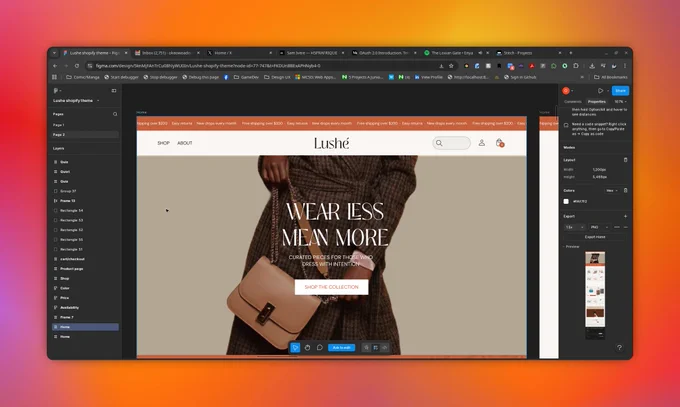Open the Figma main menu icon
Image resolution: width=680 pixels, height=407 pixels.
pos(56,91)
